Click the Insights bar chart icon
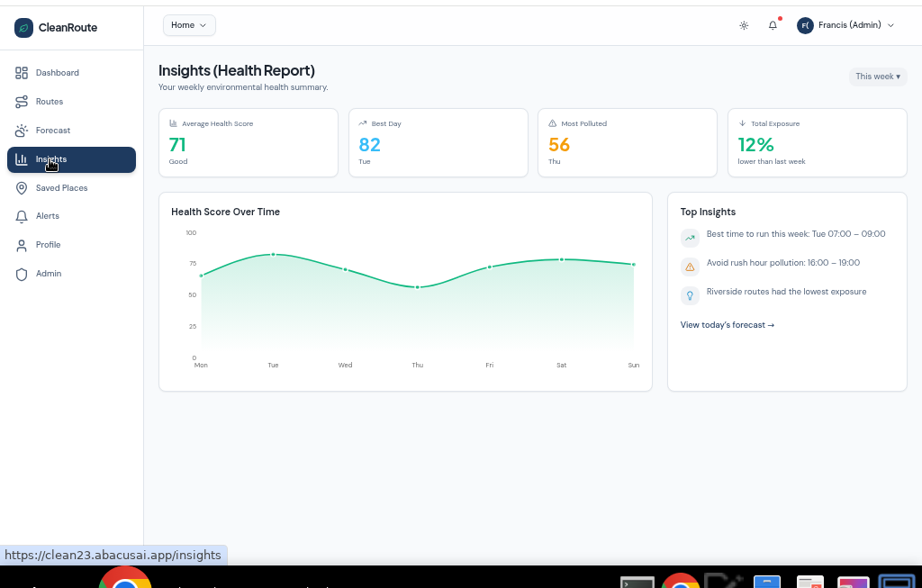The image size is (922, 588). (22, 159)
